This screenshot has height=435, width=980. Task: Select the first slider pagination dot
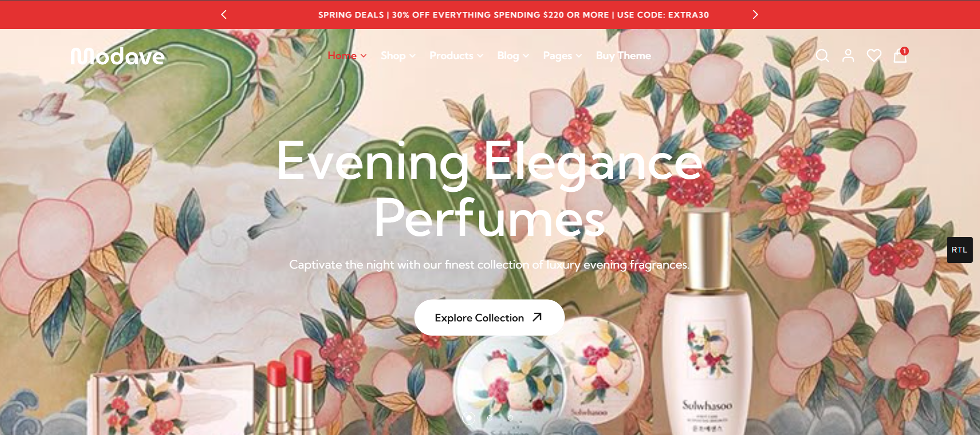[468, 417]
